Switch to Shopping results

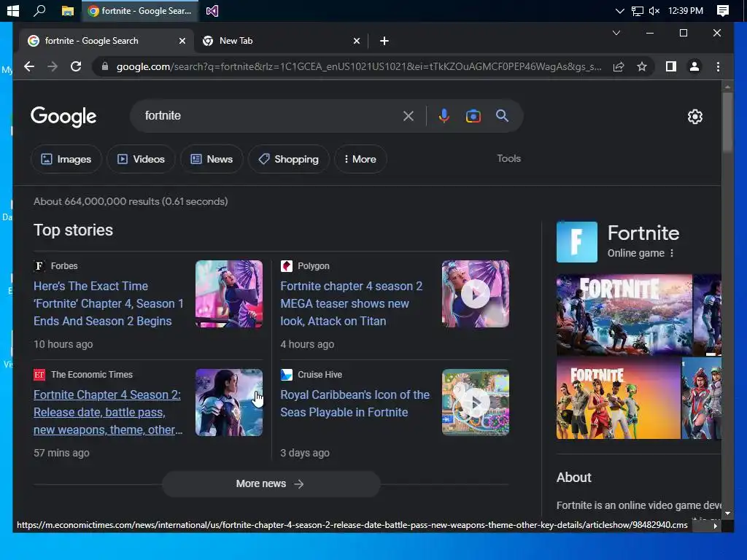click(x=288, y=159)
